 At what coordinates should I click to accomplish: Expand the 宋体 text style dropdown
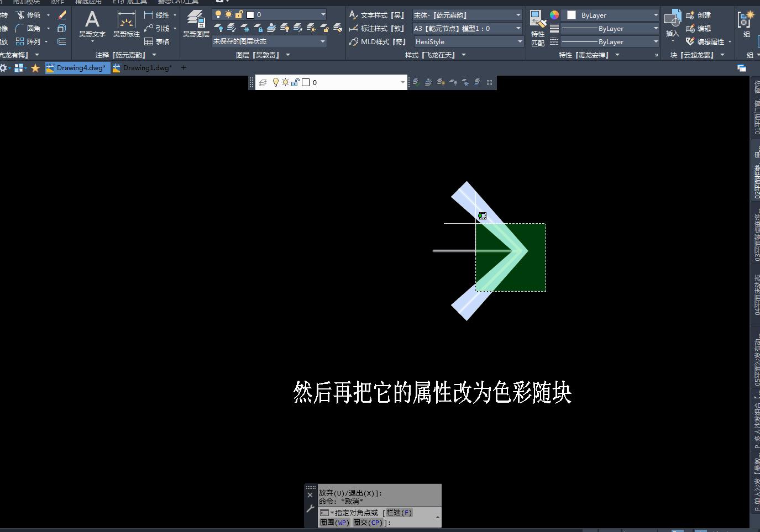coord(468,15)
